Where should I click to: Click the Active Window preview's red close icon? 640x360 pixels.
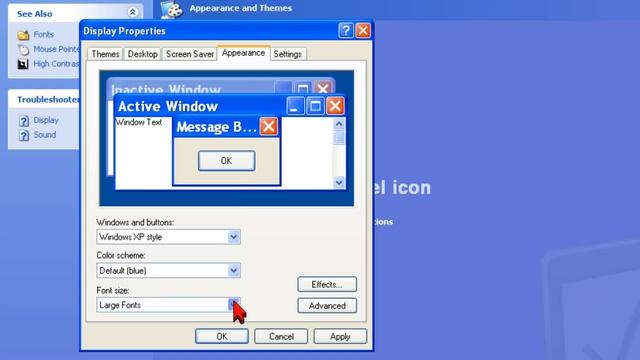(x=335, y=106)
